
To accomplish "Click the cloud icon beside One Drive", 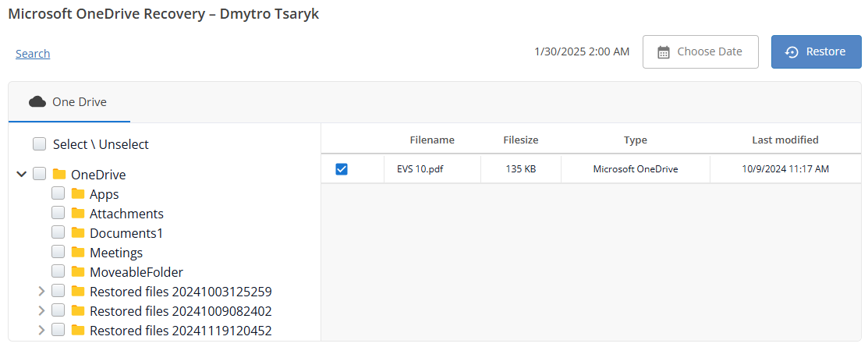I will pos(37,101).
